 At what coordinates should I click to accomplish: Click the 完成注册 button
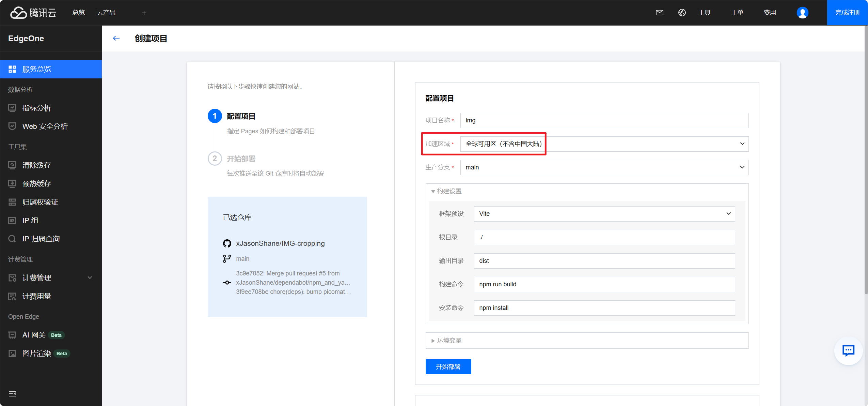847,13
